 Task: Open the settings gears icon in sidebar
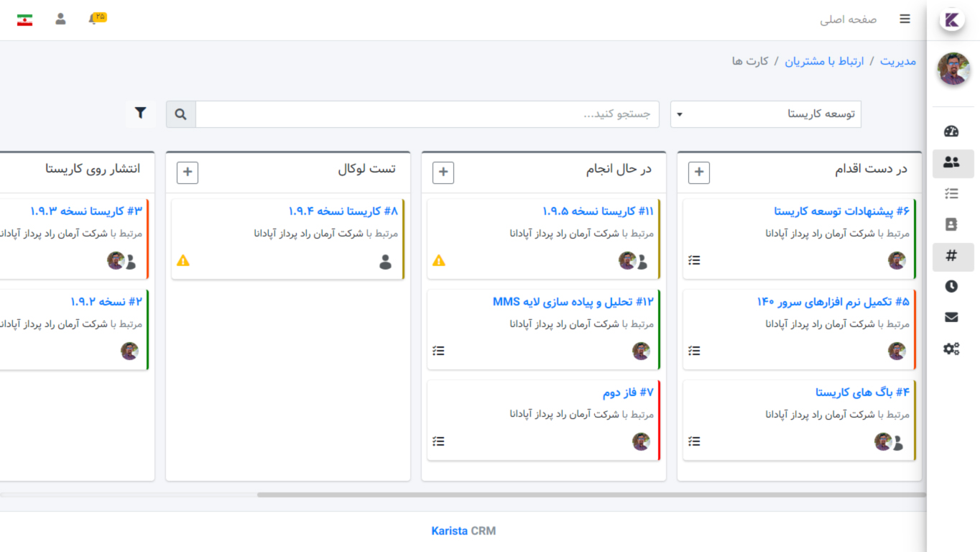(951, 349)
